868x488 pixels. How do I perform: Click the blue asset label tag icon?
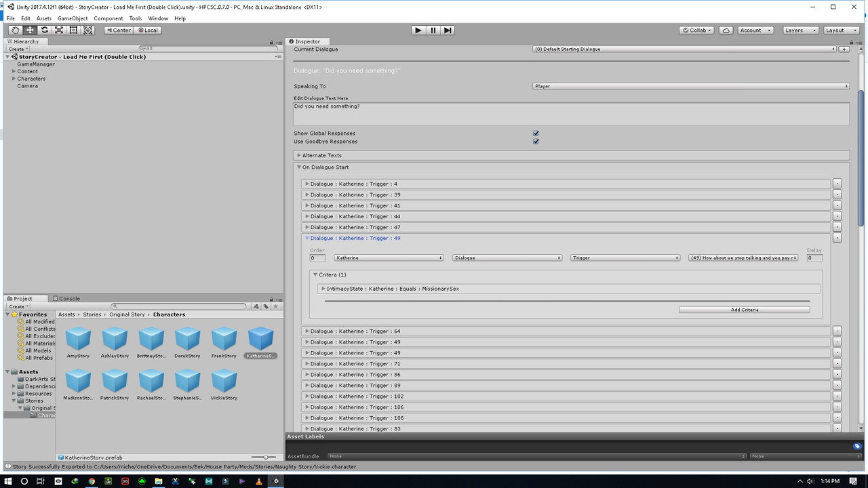point(857,446)
